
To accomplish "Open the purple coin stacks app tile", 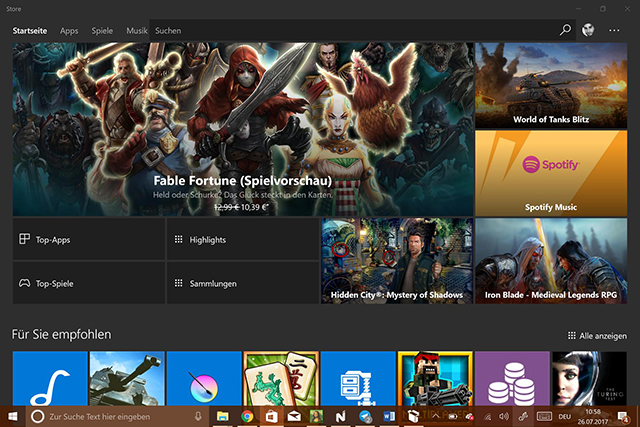I will click(512, 378).
